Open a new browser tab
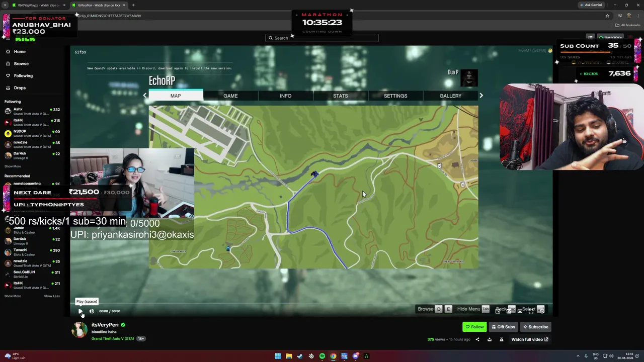 [133, 5]
